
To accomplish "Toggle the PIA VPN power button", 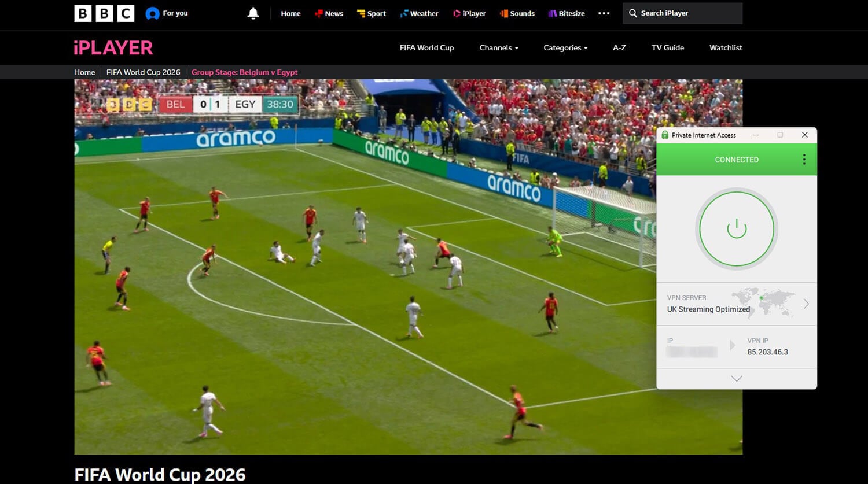I will [737, 229].
